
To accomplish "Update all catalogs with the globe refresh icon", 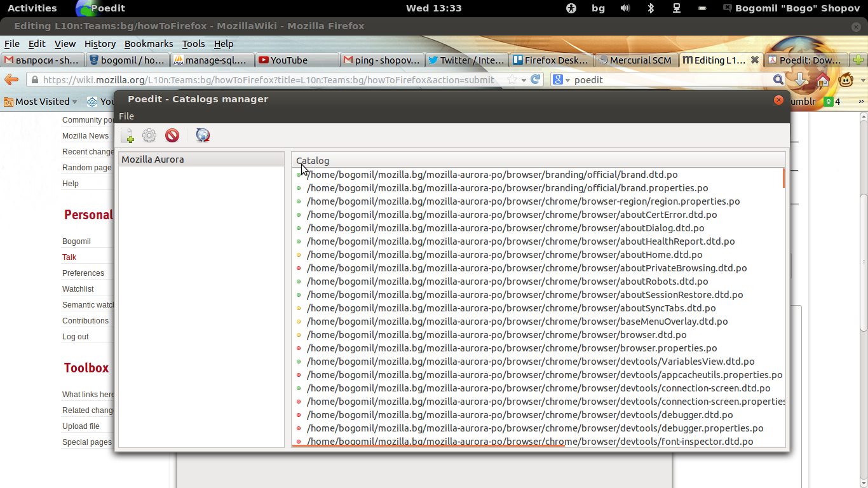I will (203, 135).
